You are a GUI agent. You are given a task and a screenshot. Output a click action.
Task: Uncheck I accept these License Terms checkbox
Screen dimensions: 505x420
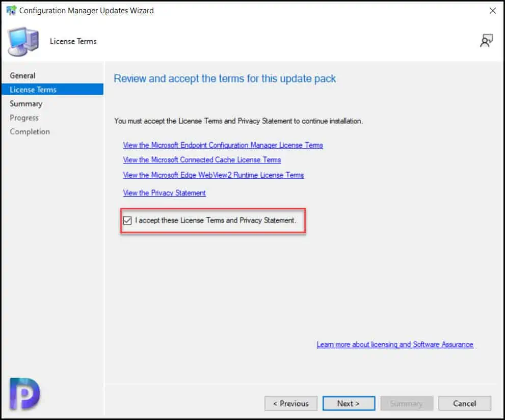127,220
